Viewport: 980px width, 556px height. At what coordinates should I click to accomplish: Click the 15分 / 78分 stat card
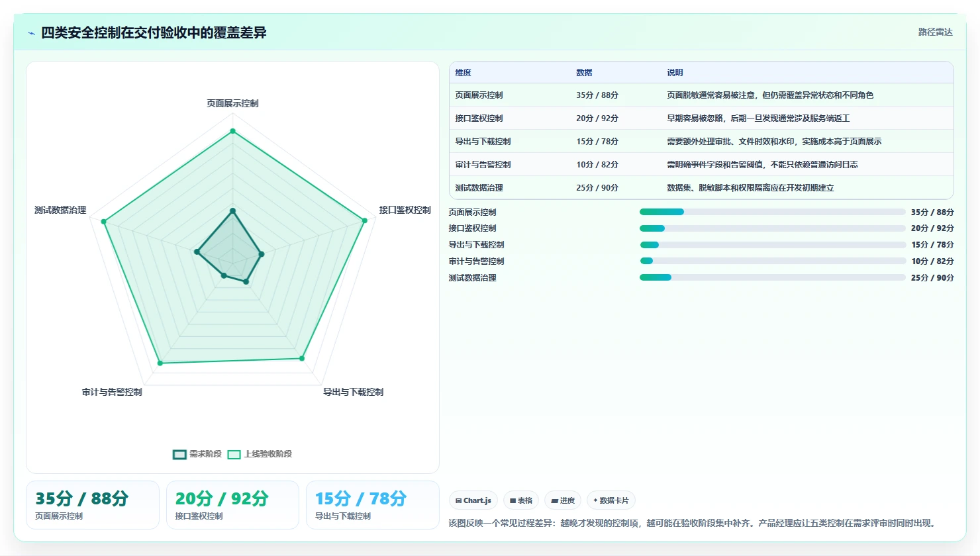[x=372, y=505]
